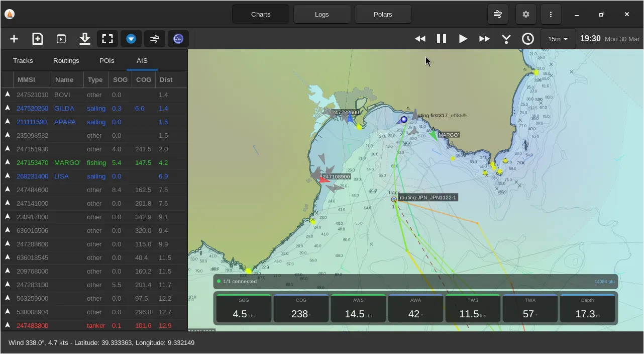The height and width of the screenshot is (354, 644).
Task: Click the TWA 57 instrument tile
Action: pyautogui.click(x=530, y=308)
